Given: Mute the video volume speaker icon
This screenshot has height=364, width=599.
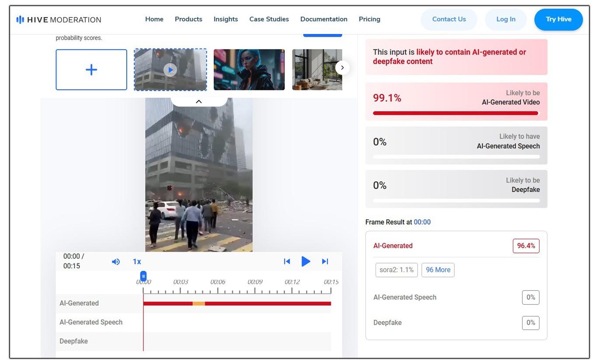Looking at the screenshot, I should pos(115,262).
